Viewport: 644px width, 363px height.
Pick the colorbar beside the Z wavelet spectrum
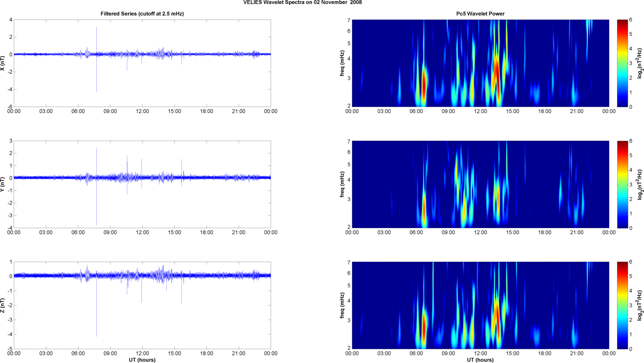tap(622, 305)
